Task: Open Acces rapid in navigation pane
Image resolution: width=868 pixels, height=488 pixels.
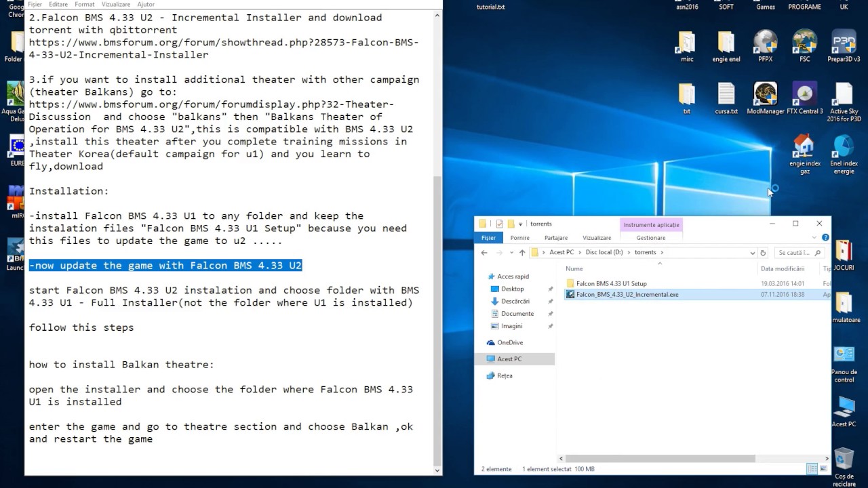Action: point(513,277)
